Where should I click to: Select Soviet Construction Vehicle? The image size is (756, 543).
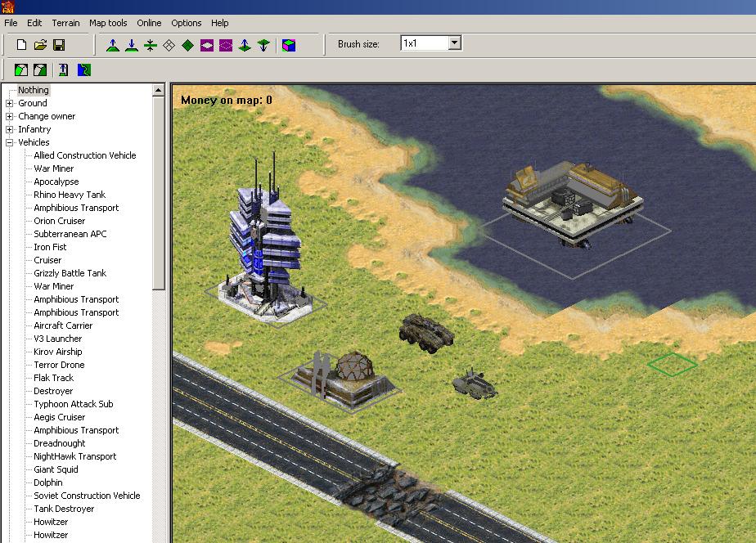[x=87, y=496]
